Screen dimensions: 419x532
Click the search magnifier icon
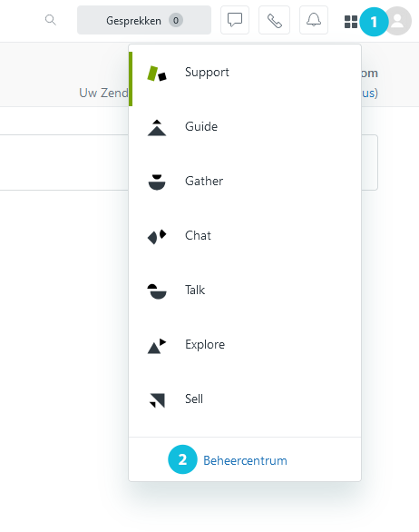(x=51, y=20)
